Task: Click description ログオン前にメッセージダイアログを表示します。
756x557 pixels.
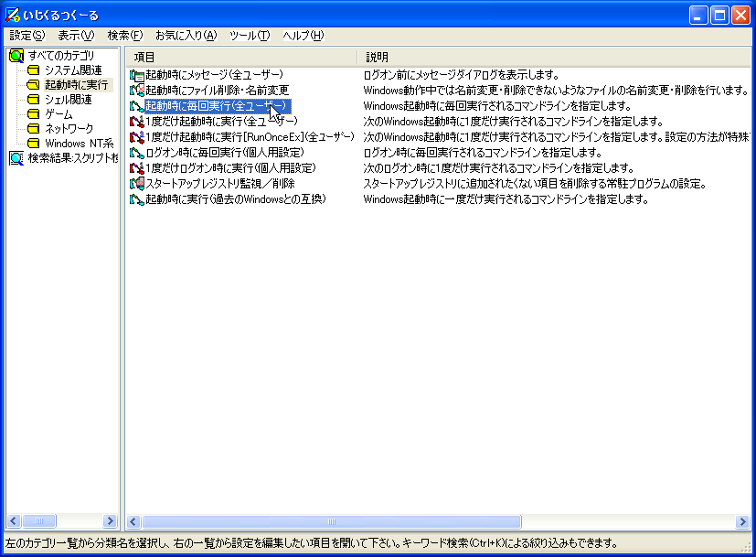Action: click(x=462, y=75)
